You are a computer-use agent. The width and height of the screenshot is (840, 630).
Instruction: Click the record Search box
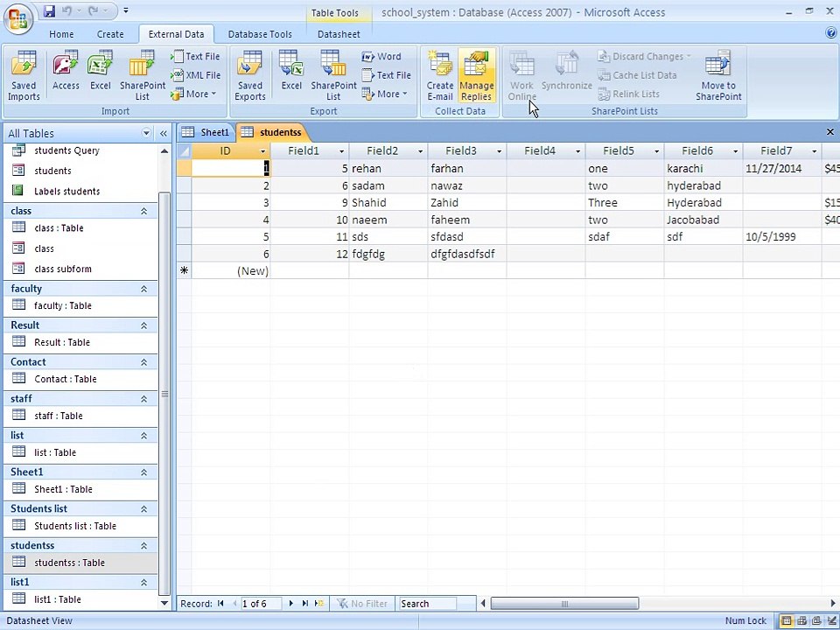[x=428, y=604]
